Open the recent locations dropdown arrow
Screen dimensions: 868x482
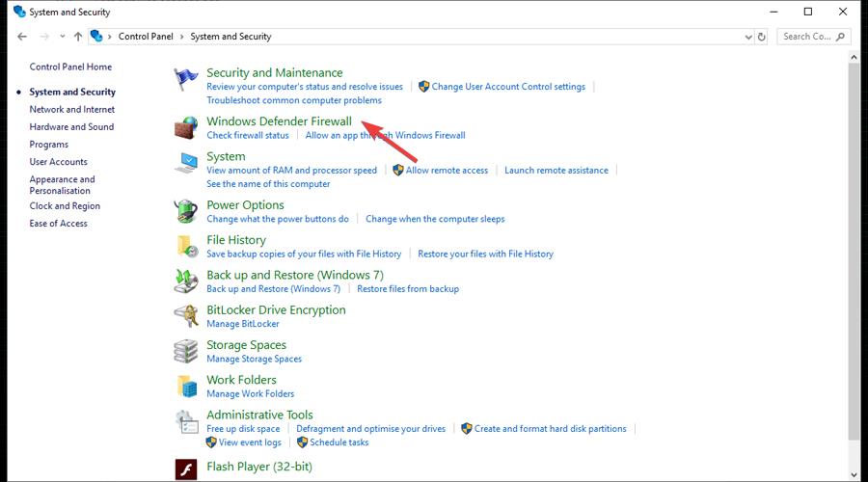coord(62,37)
